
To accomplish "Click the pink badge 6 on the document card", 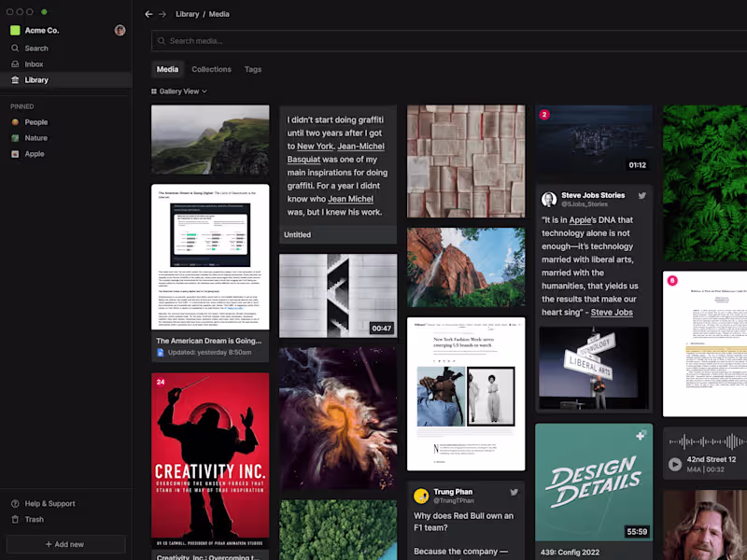I will point(672,281).
